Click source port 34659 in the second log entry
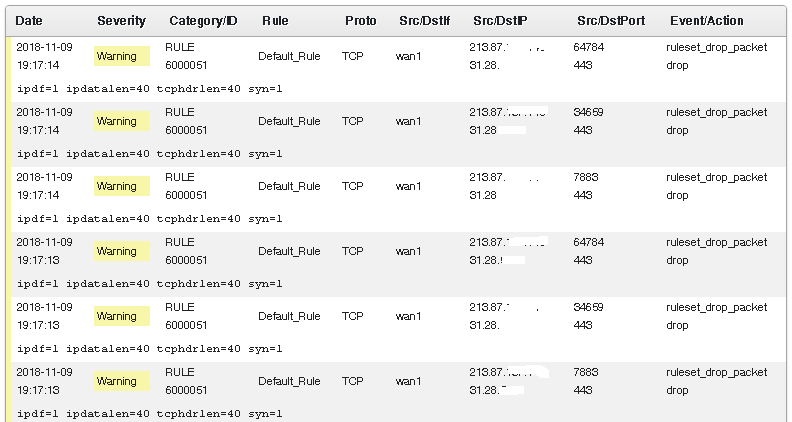Image resolution: width=792 pixels, height=422 pixels. (589, 112)
